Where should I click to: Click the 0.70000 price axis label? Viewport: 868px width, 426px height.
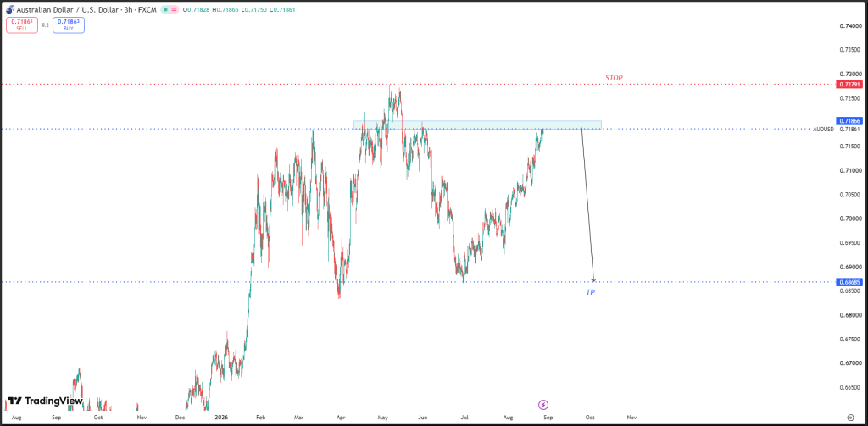[x=850, y=219]
